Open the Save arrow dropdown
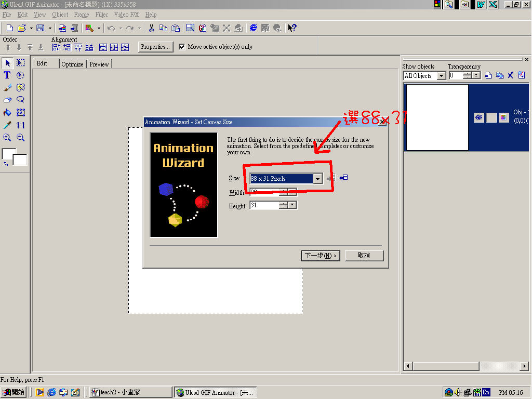The width and height of the screenshot is (532, 399). (50, 28)
